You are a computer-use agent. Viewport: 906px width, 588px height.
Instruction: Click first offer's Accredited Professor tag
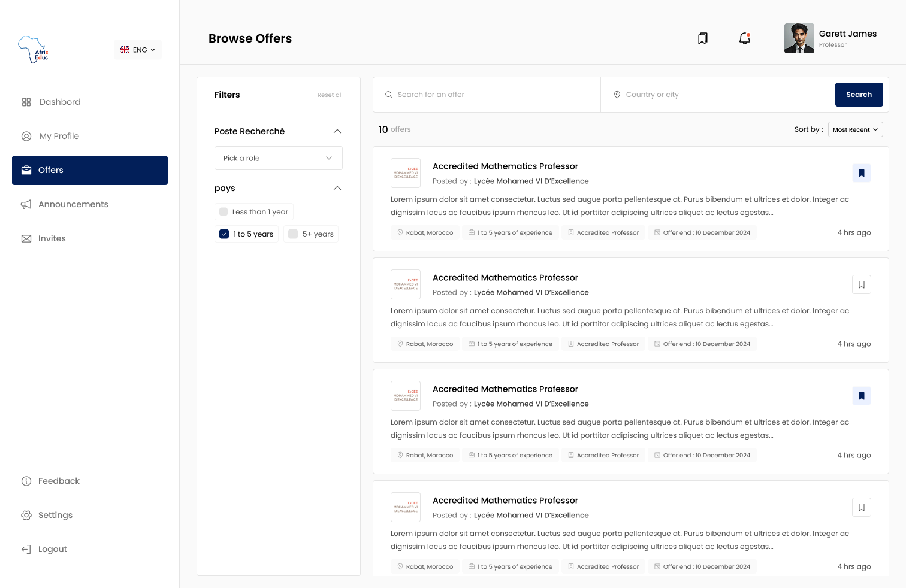pyautogui.click(x=603, y=232)
